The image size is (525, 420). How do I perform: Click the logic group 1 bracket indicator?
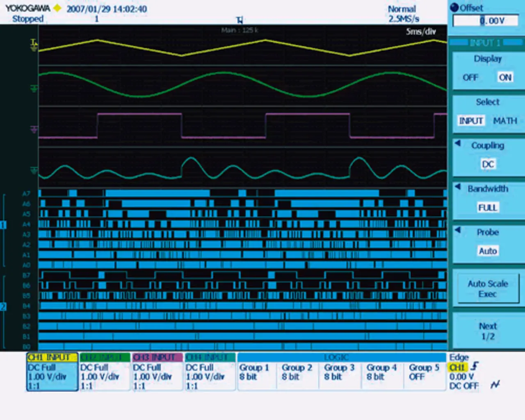3,225
